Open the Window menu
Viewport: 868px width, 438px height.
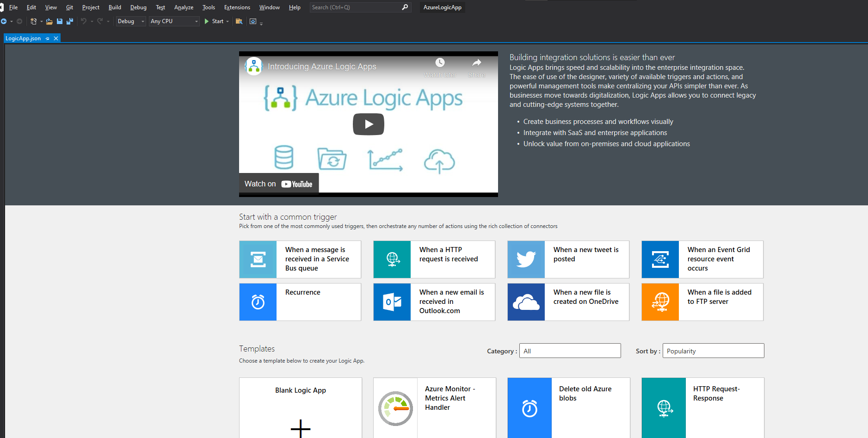click(269, 7)
